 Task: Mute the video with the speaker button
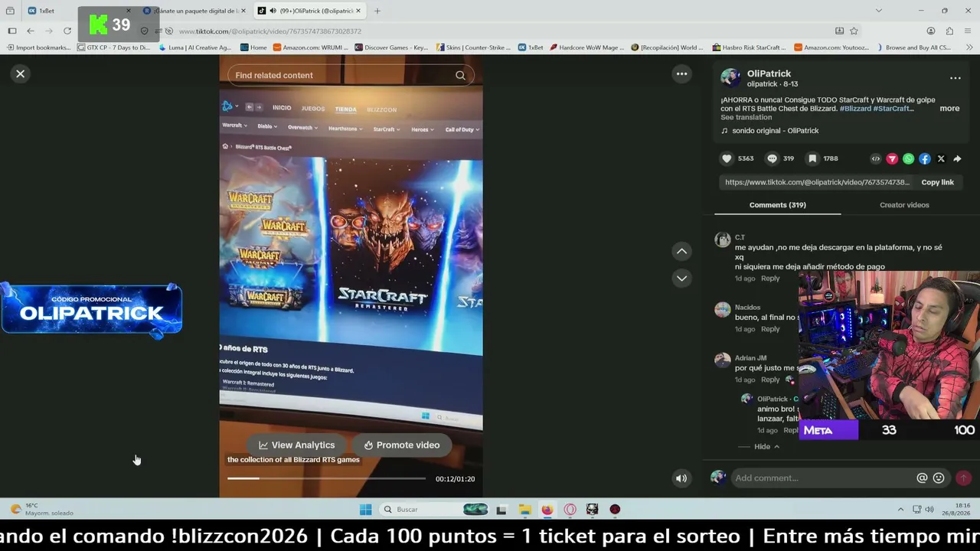[x=681, y=478]
